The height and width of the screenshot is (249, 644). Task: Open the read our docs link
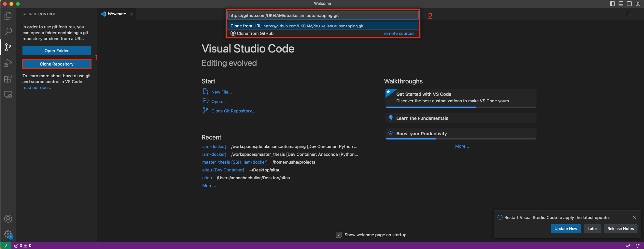tap(36, 88)
